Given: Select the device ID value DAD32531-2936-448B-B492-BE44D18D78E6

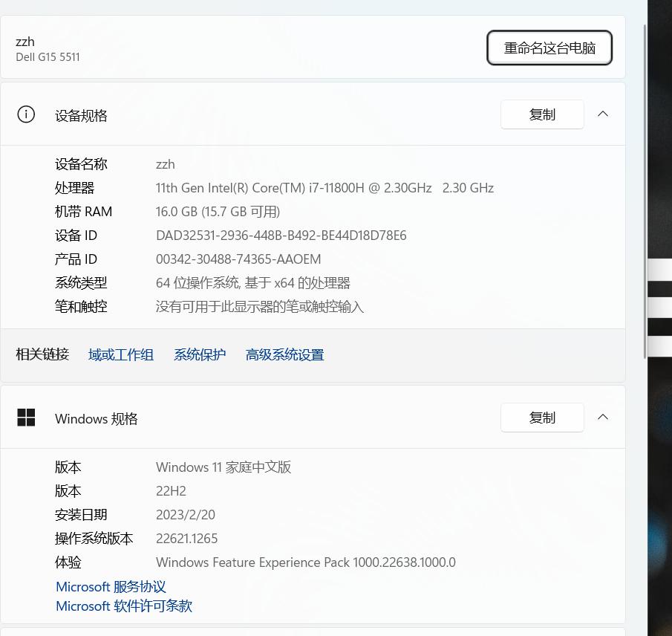Looking at the screenshot, I should (x=281, y=236).
